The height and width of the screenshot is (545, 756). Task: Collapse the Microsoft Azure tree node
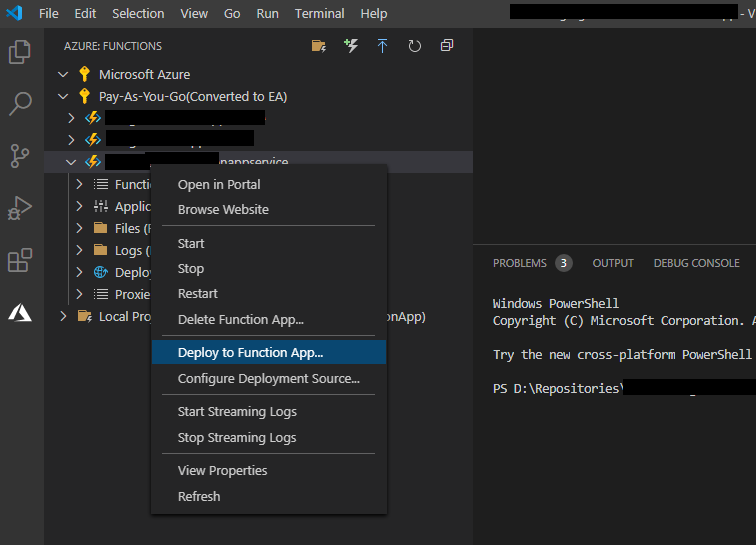63,74
